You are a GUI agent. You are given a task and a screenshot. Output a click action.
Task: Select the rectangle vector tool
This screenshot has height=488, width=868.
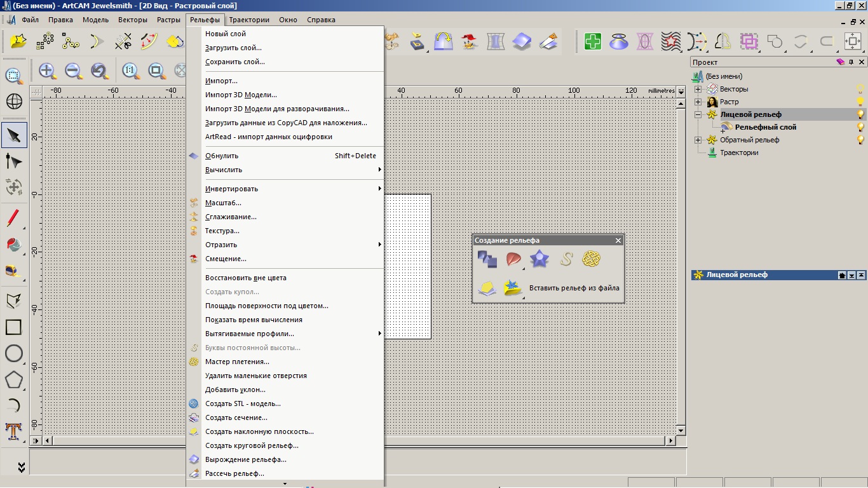[x=14, y=327]
